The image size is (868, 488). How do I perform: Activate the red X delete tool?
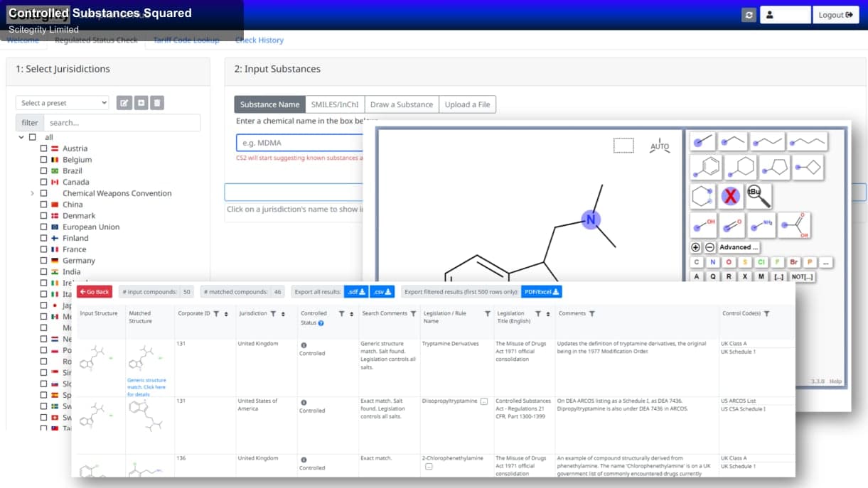tap(730, 196)
